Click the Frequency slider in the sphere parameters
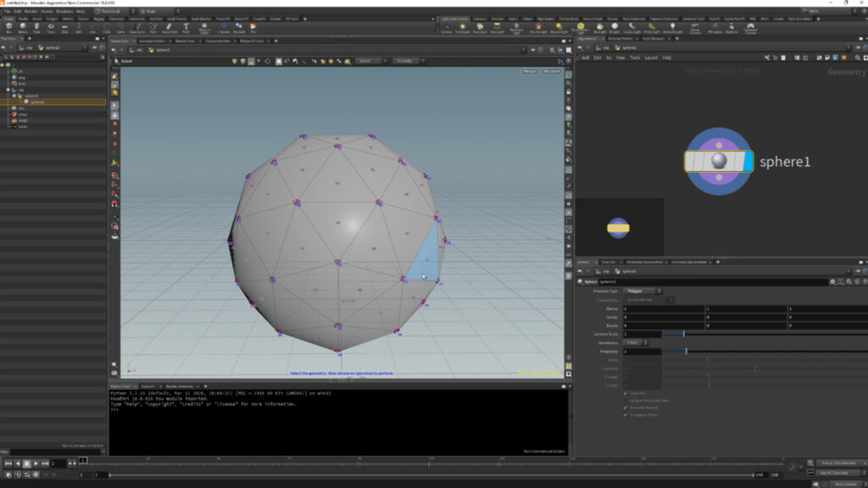This screenshot has width=868, height=488. click(687, 351)
